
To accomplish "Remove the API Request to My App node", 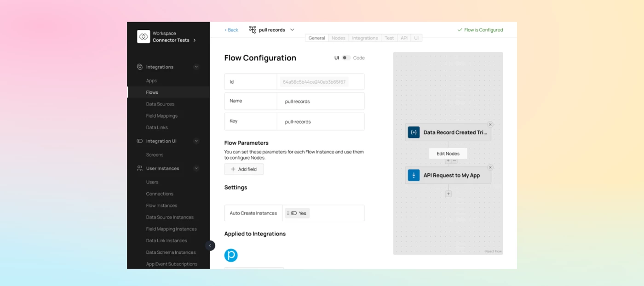I will (x=490, y=167).
